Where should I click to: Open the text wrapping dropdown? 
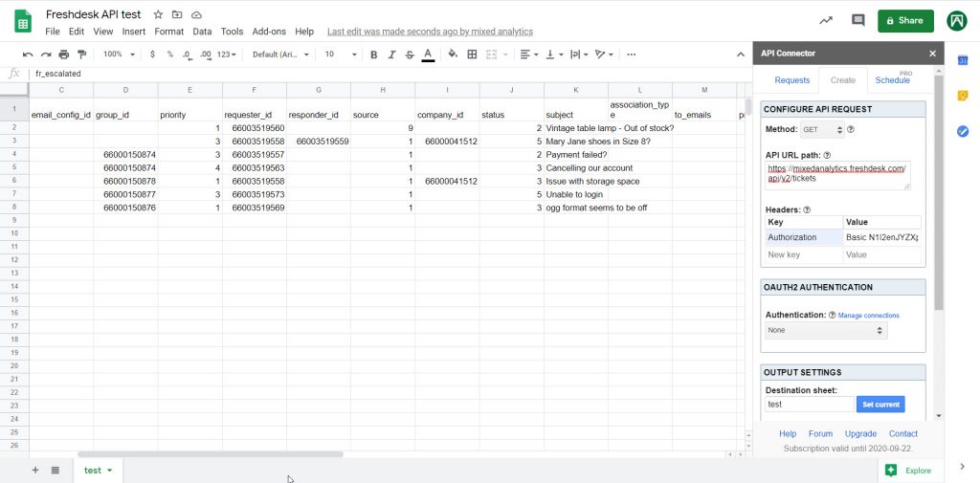pyautogui.click(x=579, y=55)
